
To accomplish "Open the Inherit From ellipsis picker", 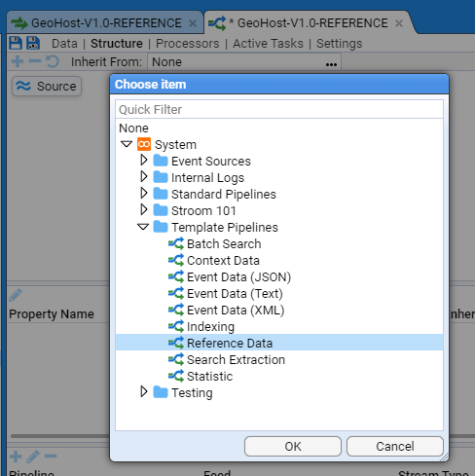I will tap(331, 64).
